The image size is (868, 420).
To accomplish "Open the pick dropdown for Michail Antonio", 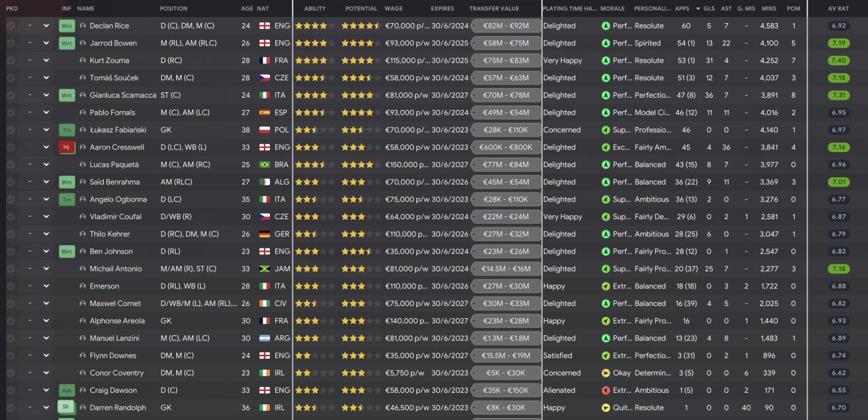I will 46,269.
